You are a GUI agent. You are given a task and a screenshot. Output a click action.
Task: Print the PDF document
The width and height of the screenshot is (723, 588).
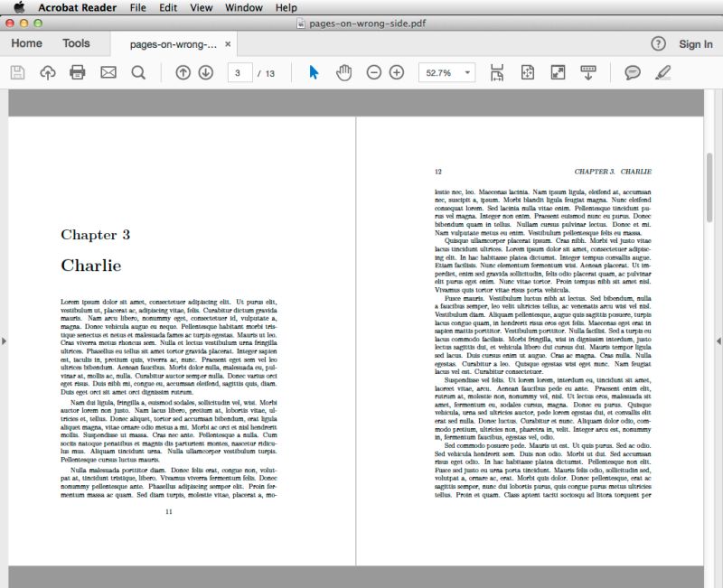[x=76, y=73]
